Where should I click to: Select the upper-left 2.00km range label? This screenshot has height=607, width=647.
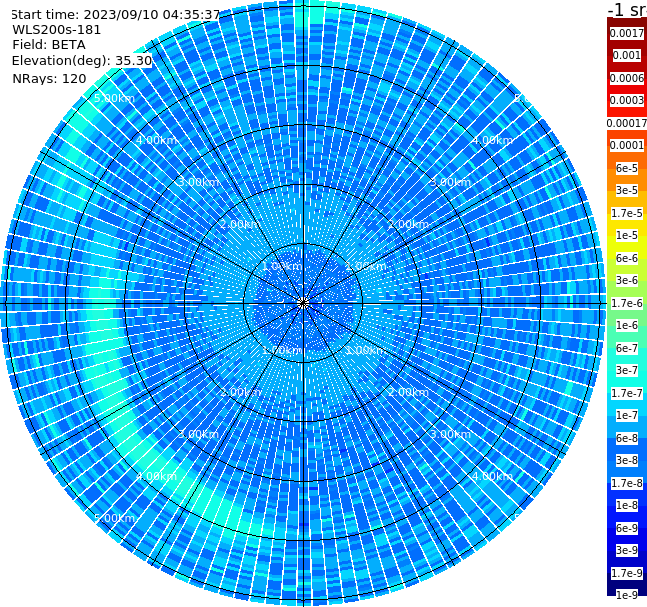click(x=240, y=224)
